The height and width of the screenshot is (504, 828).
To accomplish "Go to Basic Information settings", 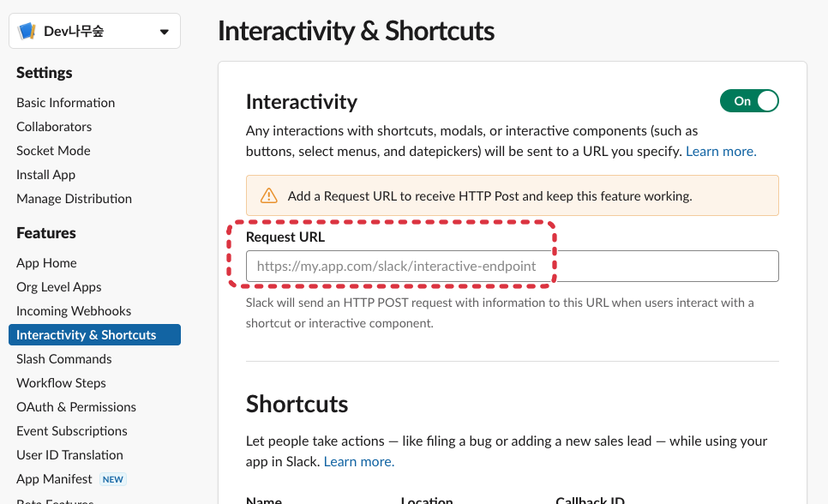I will [x=65, y=103].
